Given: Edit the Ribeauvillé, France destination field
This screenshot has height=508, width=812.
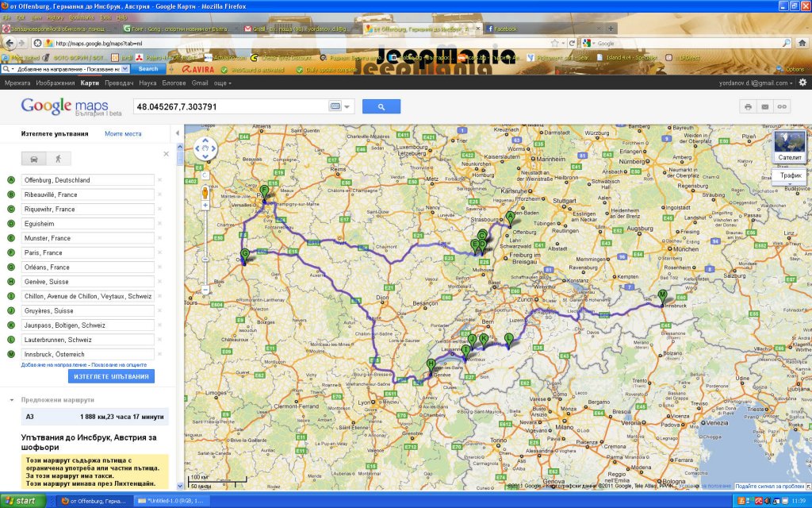Looking at the screenshot, I should 87,194.
